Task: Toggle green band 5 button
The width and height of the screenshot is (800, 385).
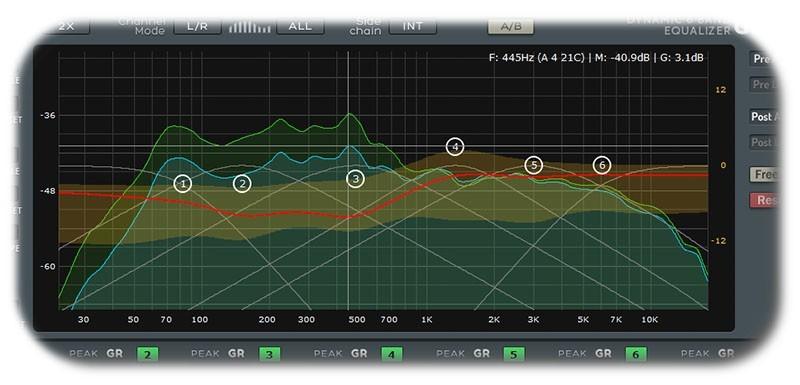Action: [x=514, y=354]
